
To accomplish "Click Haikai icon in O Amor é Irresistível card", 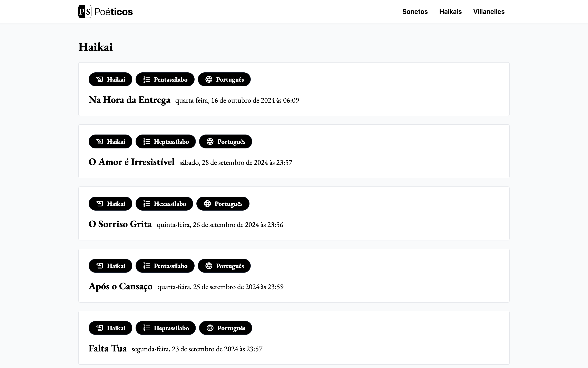I will click(x=100, y=141).
